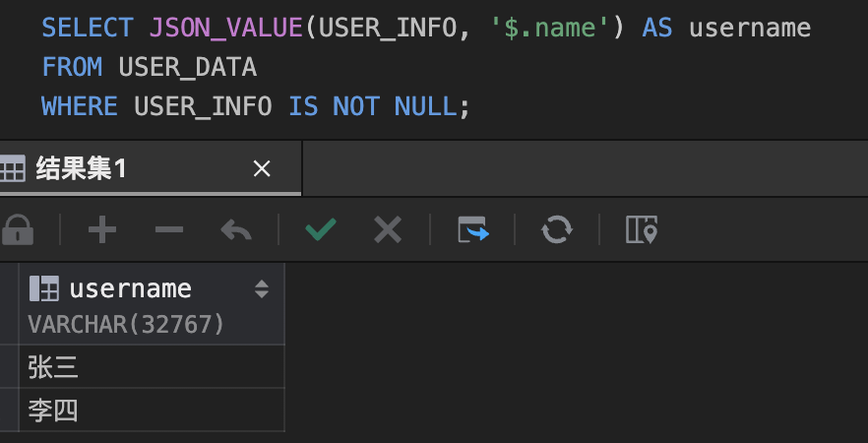Add a new row with plus icon
The image size is (868, 443).
click(101, 230)
